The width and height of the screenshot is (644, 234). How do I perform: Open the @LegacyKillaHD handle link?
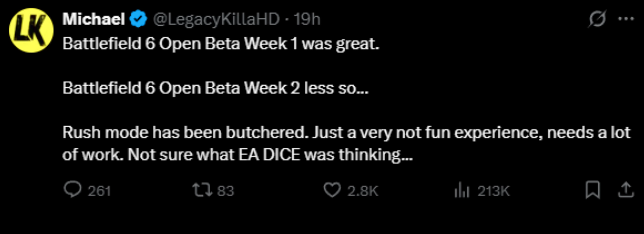click(216, 19)
